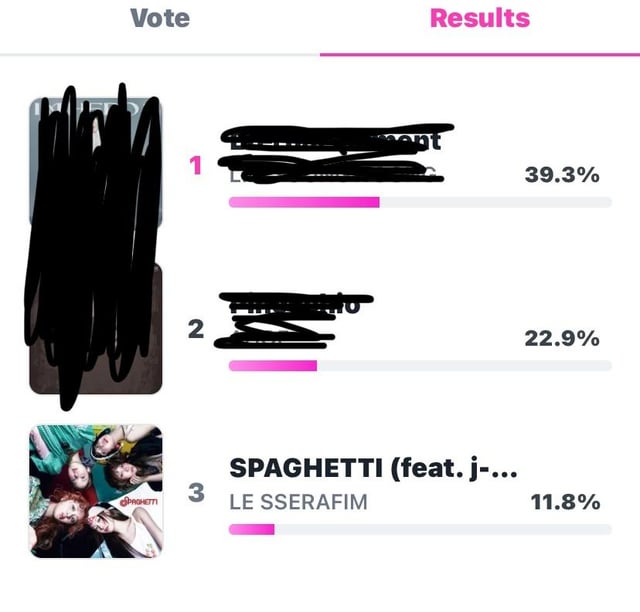Viewport: 640px width, 612px height.
Task: Open the LE SSERAFIM artist name
Action: [298, 502]
